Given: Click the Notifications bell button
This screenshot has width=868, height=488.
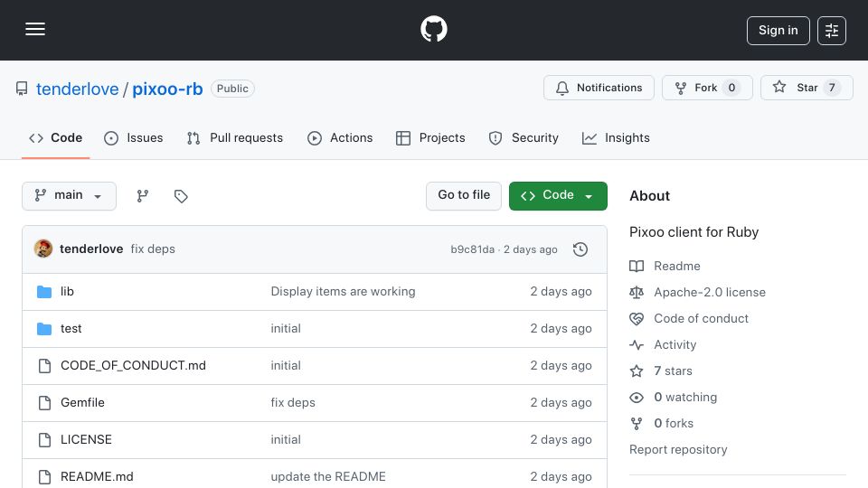Looking at the screenshot, I should tap(599, 88).
